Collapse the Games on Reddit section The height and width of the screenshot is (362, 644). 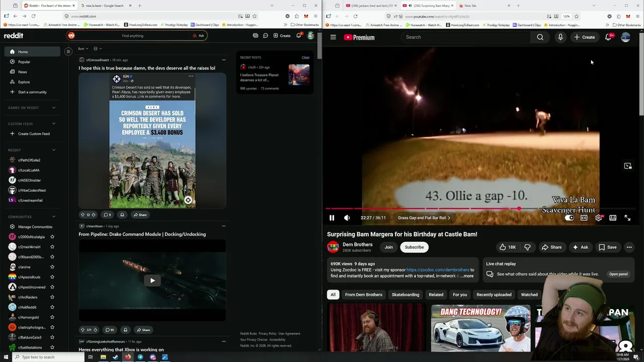click(x=53, y=108)
